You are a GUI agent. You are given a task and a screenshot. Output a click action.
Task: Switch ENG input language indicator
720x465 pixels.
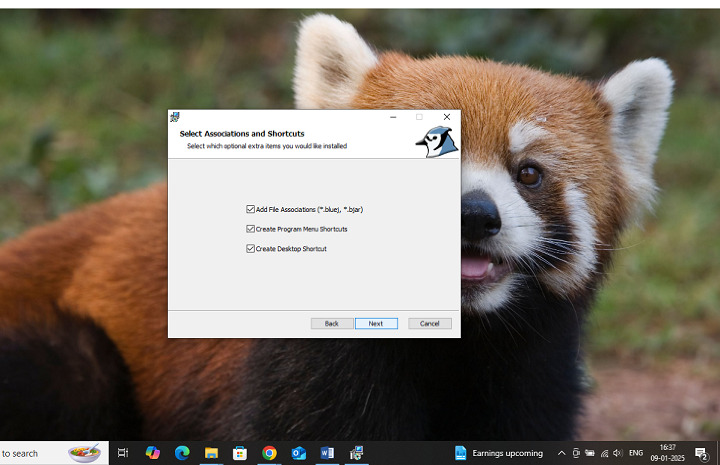[x=636, y=454]
